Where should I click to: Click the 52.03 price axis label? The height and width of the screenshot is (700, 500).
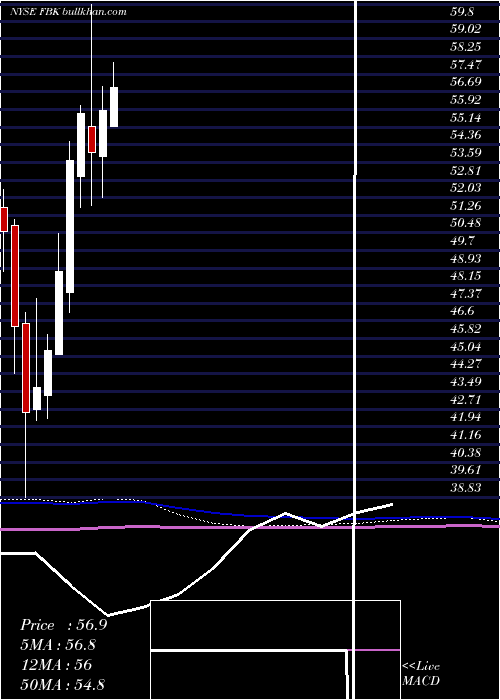tap(465, 188)
